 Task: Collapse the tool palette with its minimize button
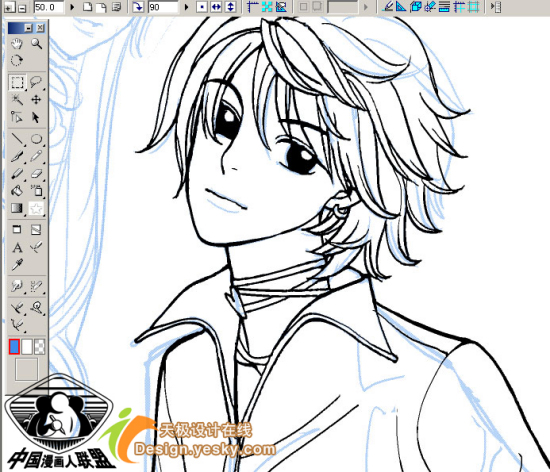point(28,28)
